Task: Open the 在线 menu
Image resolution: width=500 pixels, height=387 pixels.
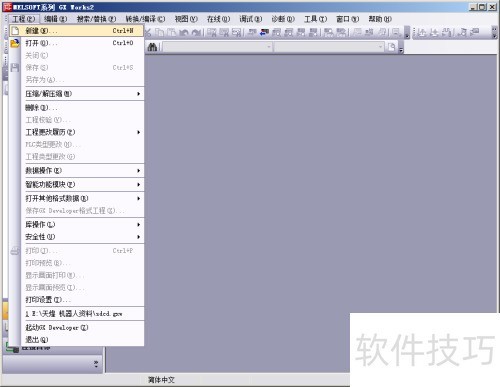Action: 218,19
